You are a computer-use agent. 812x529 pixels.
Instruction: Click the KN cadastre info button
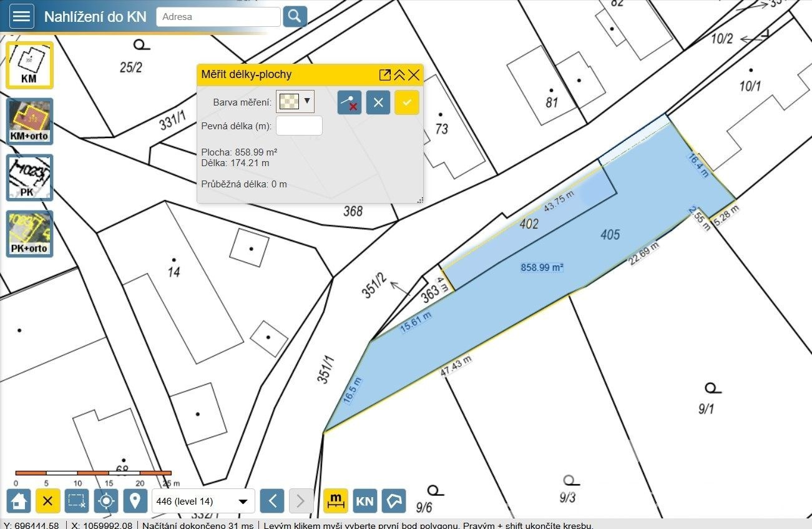click(364, 501)
